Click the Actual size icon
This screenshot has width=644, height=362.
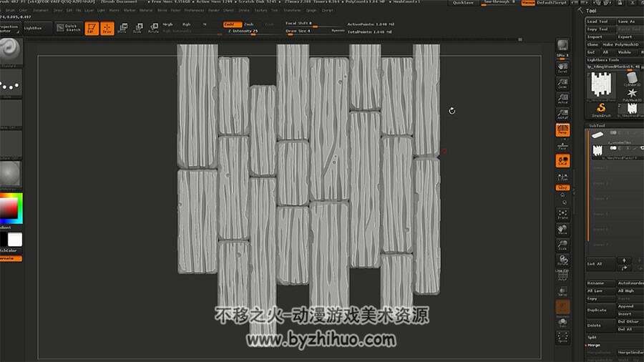562,99
